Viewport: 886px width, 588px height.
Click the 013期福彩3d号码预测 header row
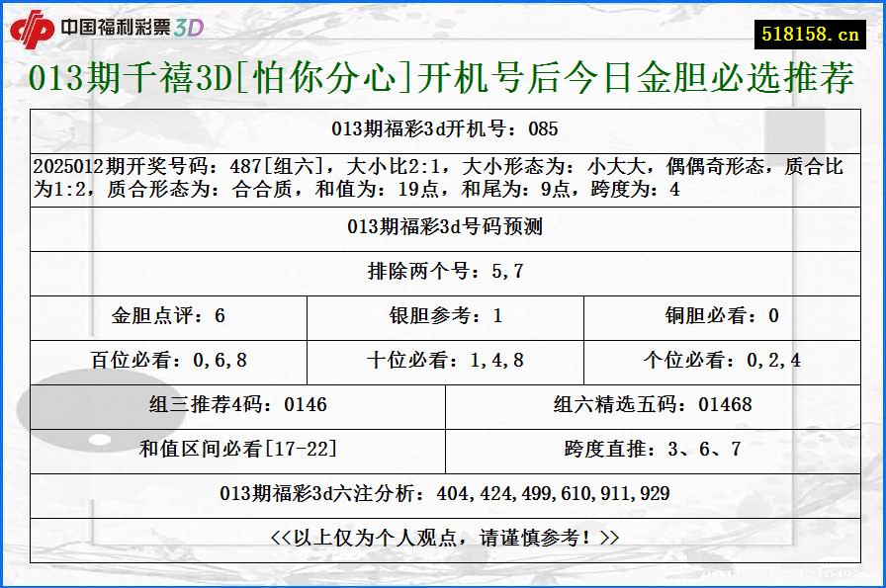click(443, 226)
